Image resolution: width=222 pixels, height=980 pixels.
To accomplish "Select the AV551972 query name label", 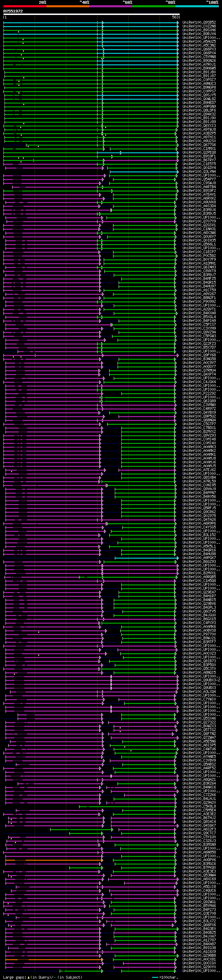I will [13, 11].
